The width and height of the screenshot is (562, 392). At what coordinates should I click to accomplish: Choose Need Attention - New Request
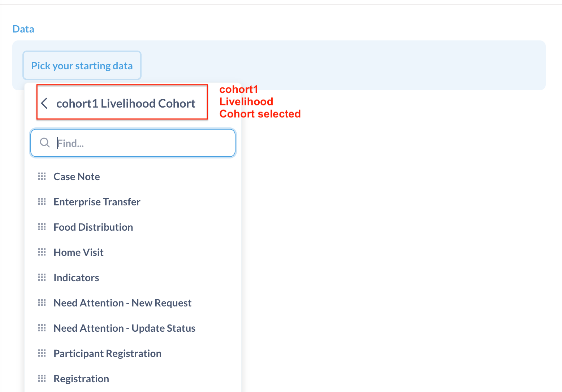click(x=122, y=302)
